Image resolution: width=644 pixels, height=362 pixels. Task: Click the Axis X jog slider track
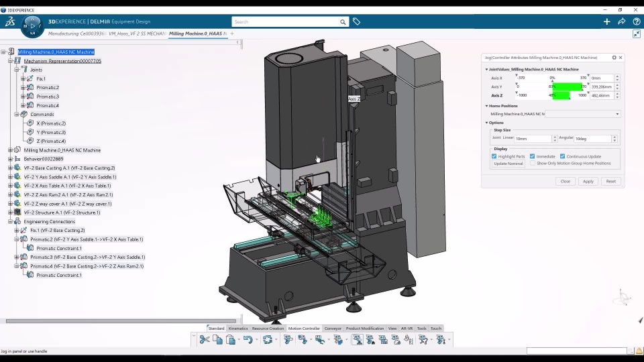552,78
